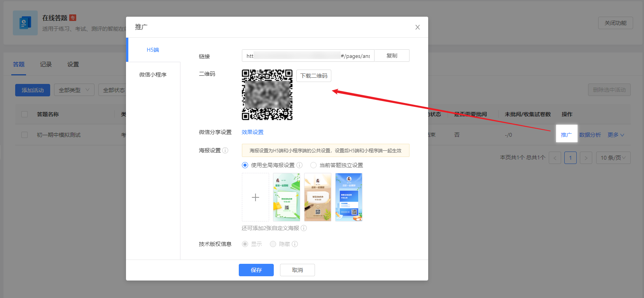This screenshot has height=298, width=644.
Task: Click the info icon after 还可添加2张自定义海报
Action: pyautogui.click(x=304, y=228)
